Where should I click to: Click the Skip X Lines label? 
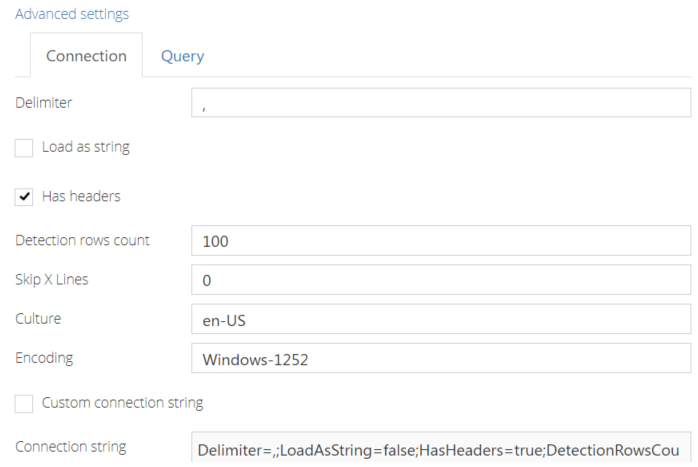pos(52,280)
